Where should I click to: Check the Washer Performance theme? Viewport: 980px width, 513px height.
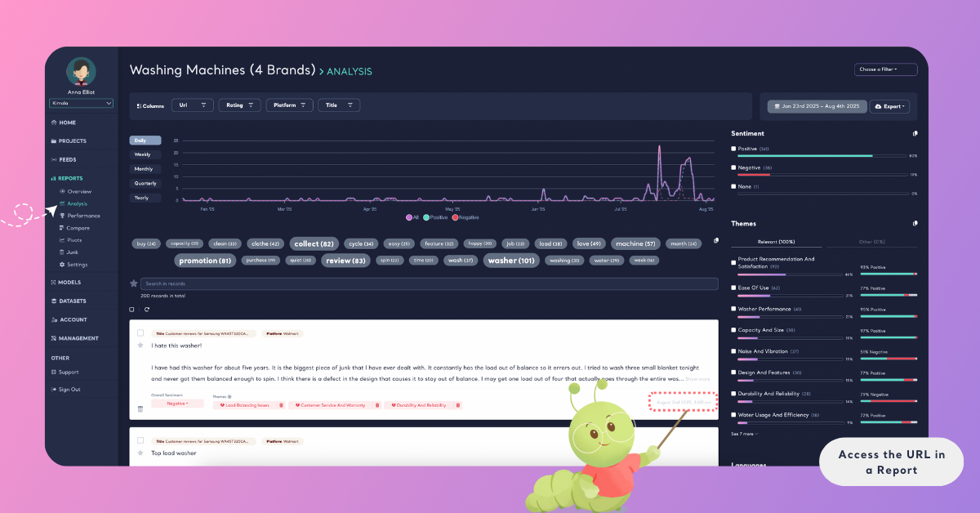point(733,309)
